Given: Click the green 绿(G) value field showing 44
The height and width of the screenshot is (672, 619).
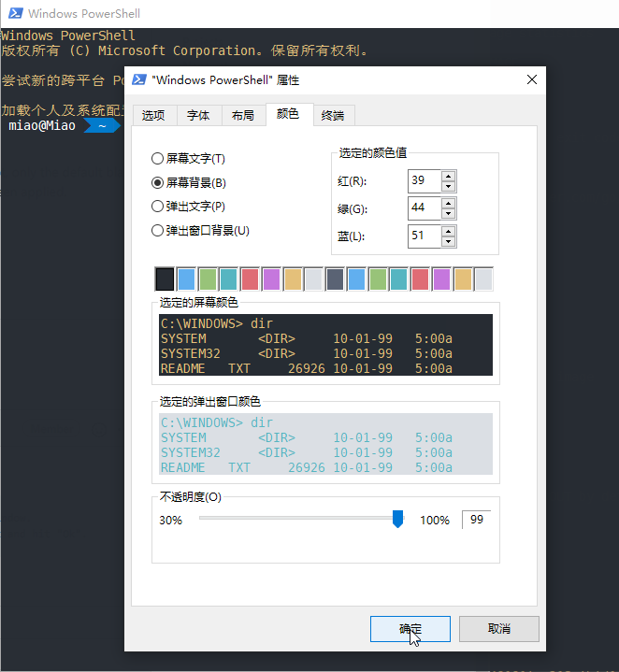Looking at the screenshot, I should point(425,208).
